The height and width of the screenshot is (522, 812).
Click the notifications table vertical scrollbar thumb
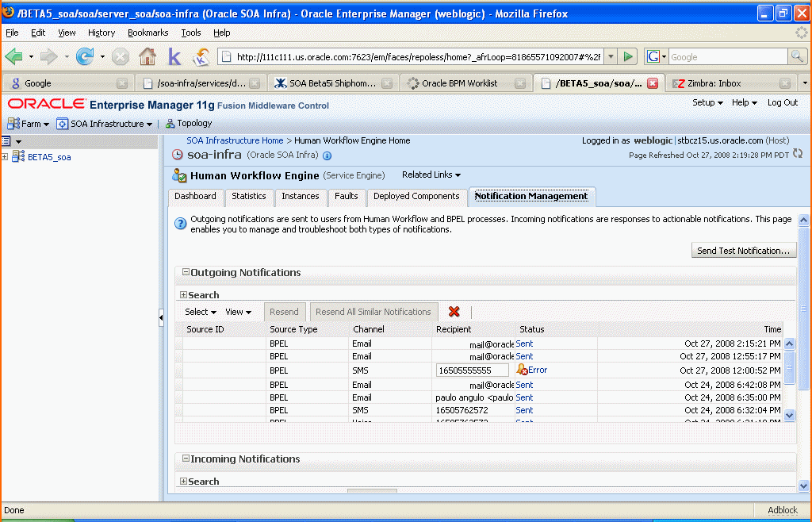pyautogui.click(x=789, y=367)
